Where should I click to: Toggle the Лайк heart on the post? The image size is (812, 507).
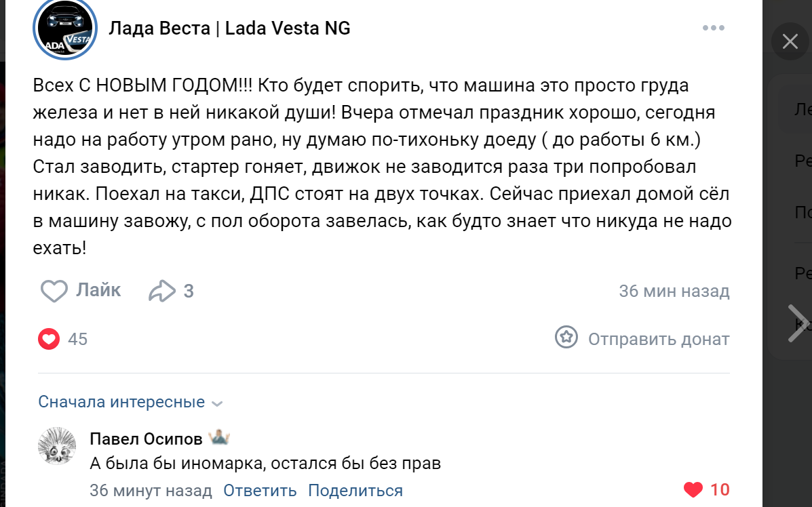tap(54, 291)
